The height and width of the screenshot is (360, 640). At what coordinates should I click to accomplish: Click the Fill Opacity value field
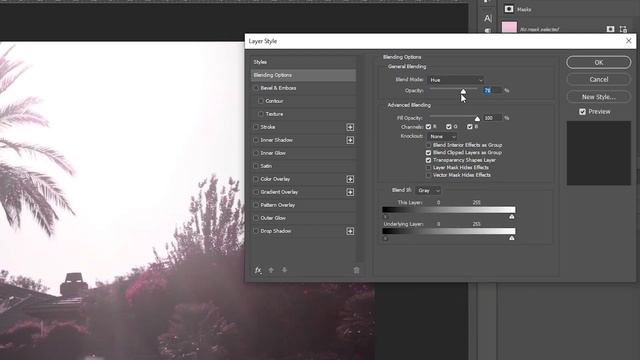[x=492, y=118]
